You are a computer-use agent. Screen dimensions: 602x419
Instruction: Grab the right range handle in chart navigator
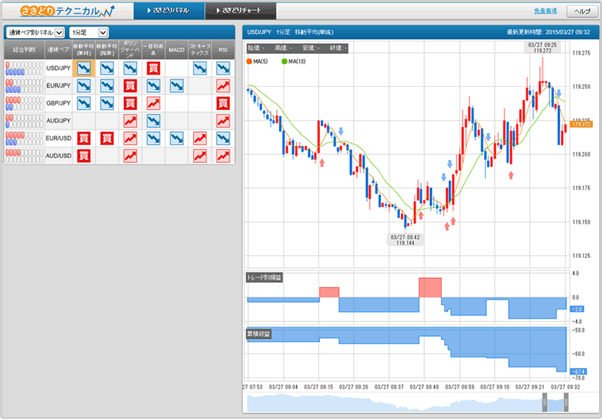point(566,402)
